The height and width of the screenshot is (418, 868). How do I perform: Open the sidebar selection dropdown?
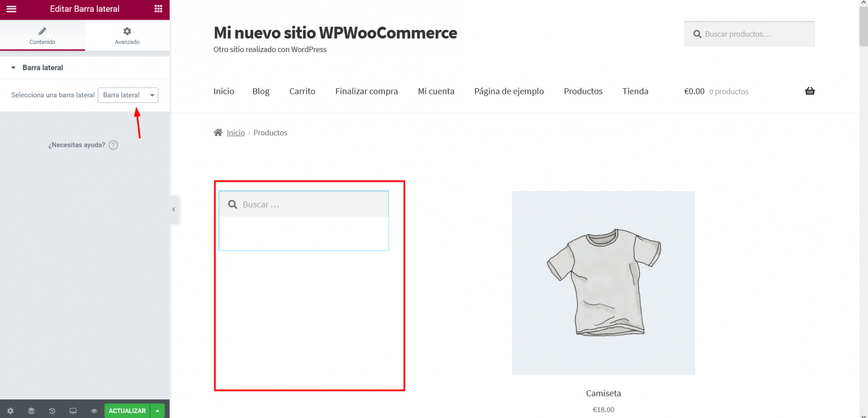coord(128,95)
